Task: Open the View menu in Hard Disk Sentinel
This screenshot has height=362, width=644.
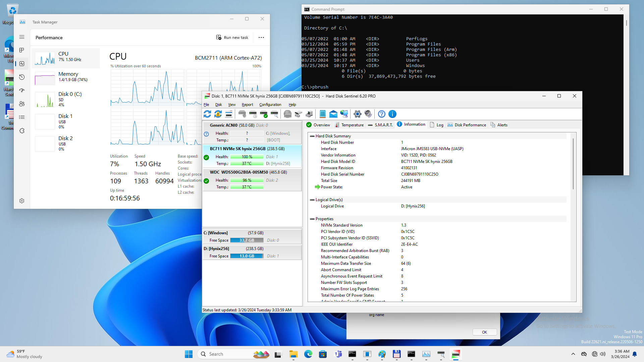Action: (232, 105)
